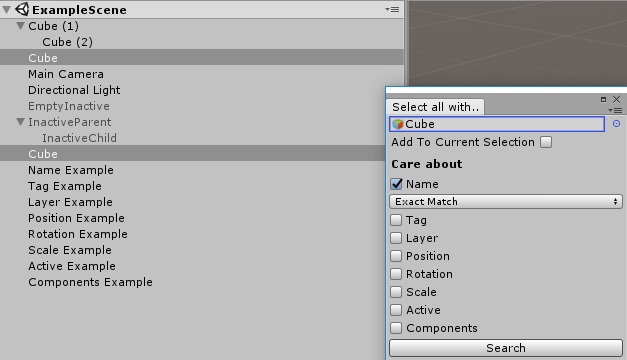Collapse the ExampleScene foldout arrow
The image size is (627, 360).
[x=6, y=10]
